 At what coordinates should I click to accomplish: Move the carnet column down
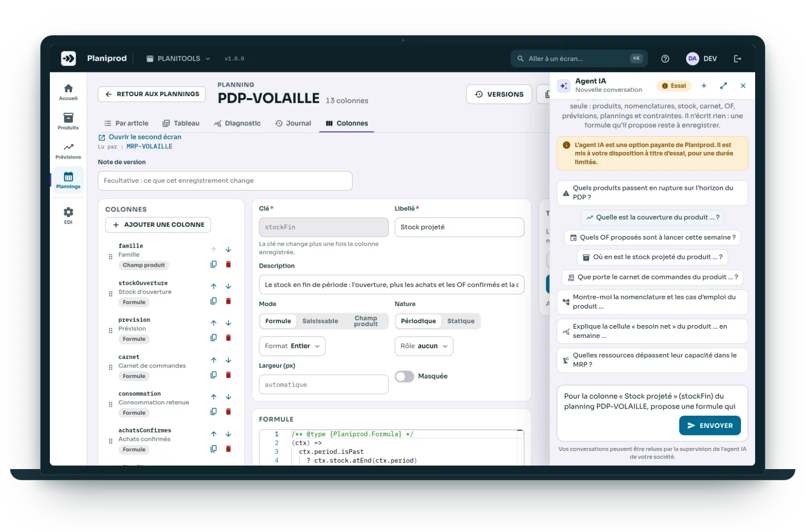(x=228, y=360)
